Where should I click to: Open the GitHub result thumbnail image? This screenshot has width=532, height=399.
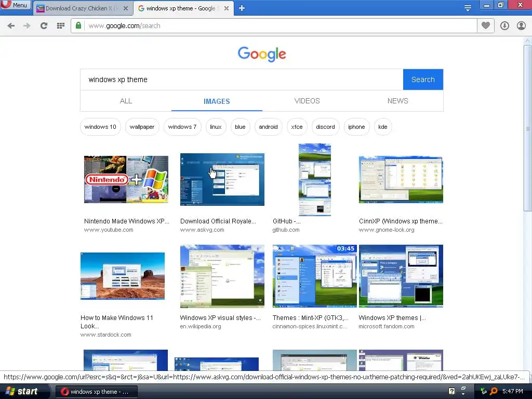pos(315,179)
